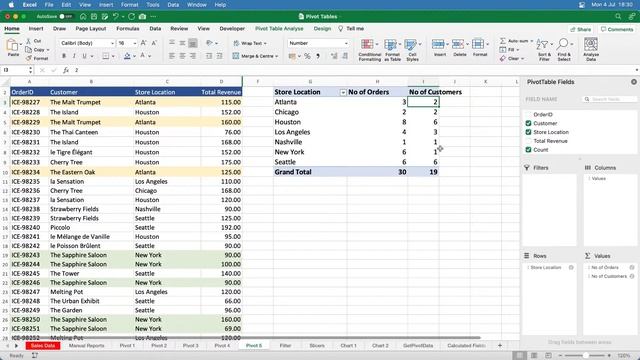This screenshot has width=640, height=360.
Task: Open the PivotTable Analyse tab
Action: (x=279, y=29)
